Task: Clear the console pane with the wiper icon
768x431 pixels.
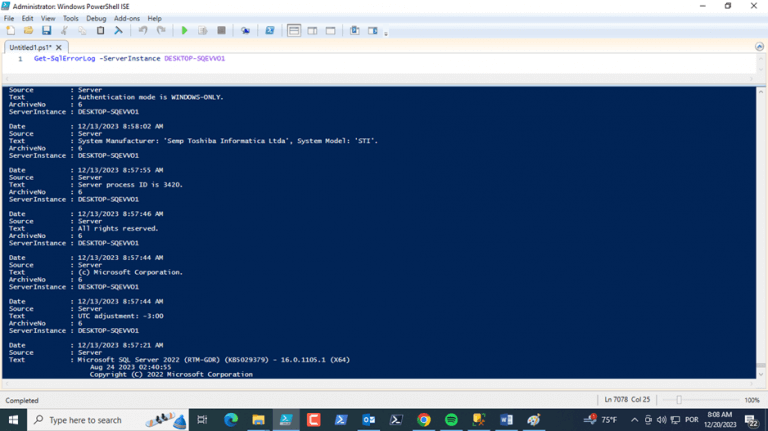Action: click(119, 30)
